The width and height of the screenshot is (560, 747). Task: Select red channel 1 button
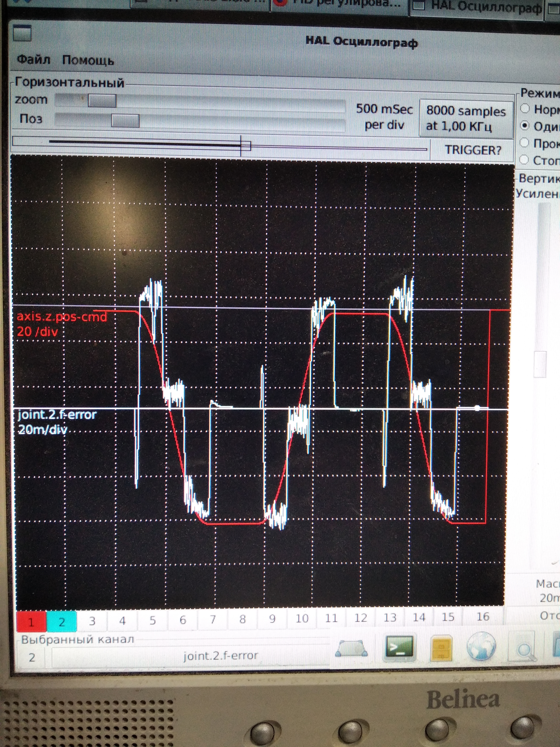(31, 621)
